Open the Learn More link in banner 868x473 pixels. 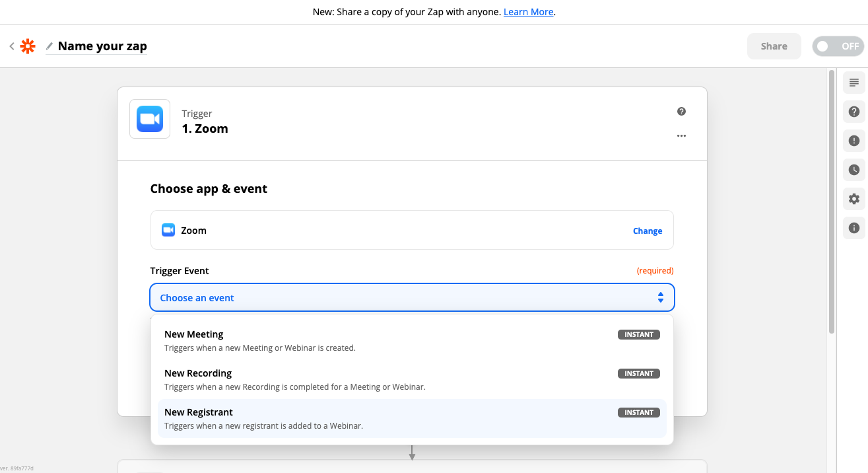click(x=528, y=12)
